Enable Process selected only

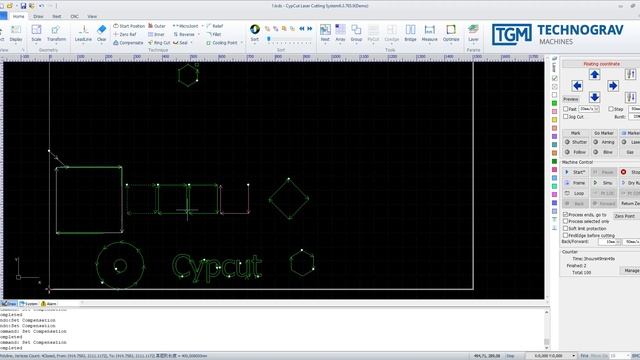566,221
